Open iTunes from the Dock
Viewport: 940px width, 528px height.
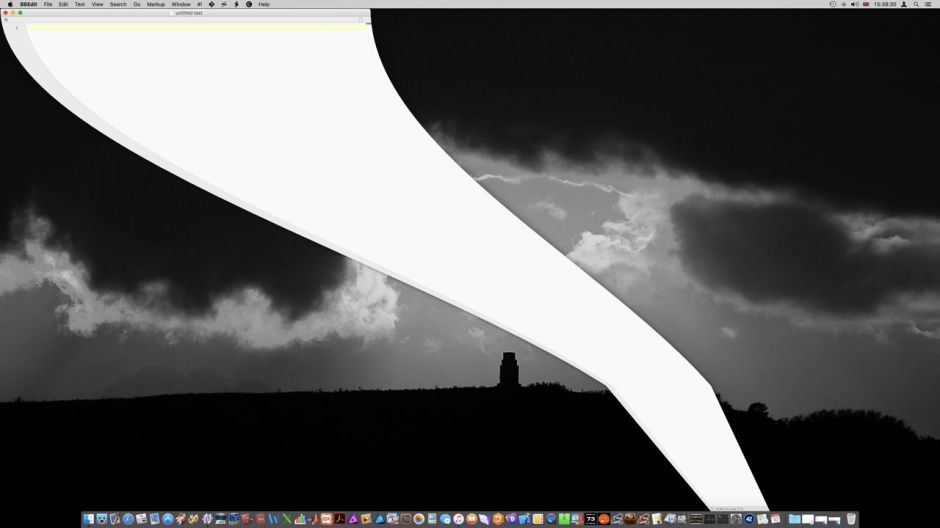(x=458, y=519)
